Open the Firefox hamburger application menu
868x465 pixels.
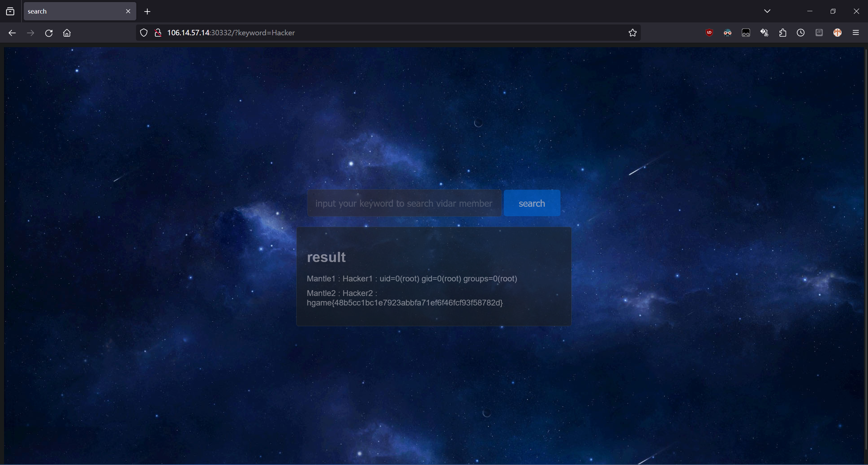(x=855, y=33)
